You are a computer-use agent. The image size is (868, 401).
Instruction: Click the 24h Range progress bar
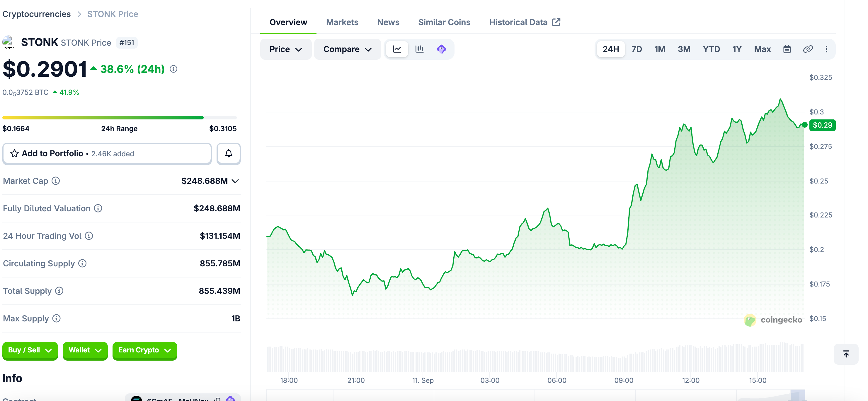pos(119,117)
